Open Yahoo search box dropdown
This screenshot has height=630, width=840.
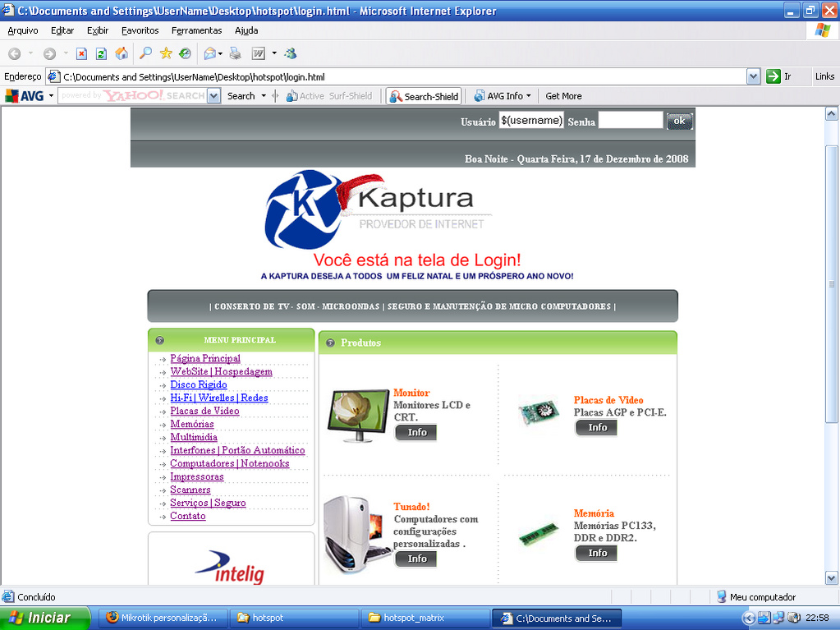pos(213,96)
